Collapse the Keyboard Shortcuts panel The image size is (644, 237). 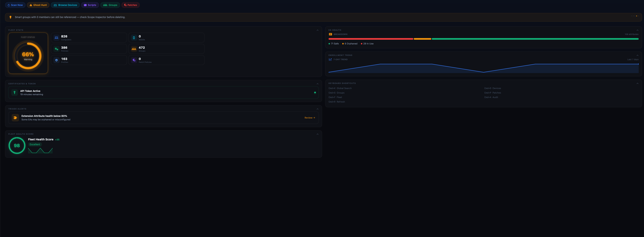point(637,84)
